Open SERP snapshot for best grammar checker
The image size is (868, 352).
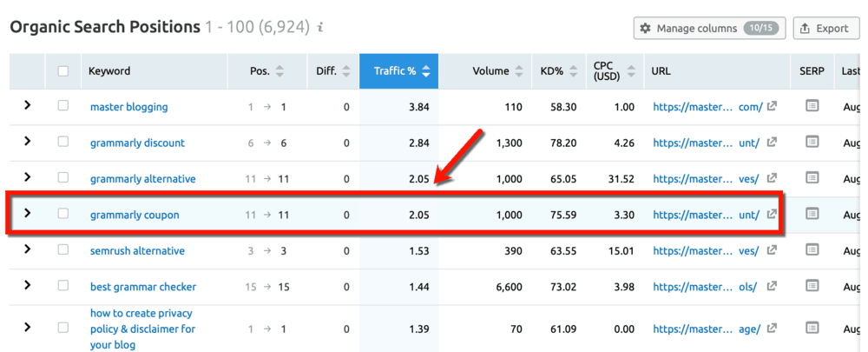(x=812, y=286)
